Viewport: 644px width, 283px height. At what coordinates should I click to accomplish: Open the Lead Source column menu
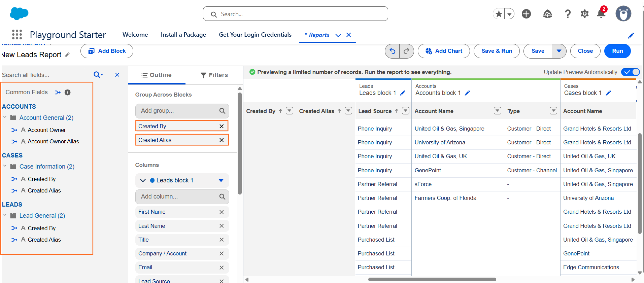click(405, 111)
